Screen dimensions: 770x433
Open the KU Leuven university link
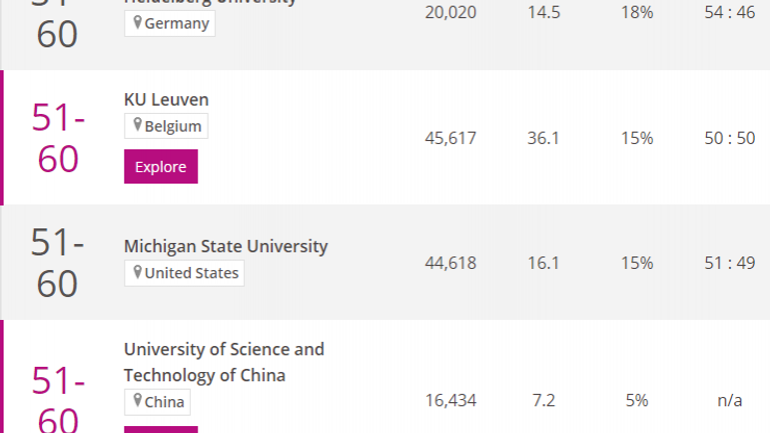[166, 100]
